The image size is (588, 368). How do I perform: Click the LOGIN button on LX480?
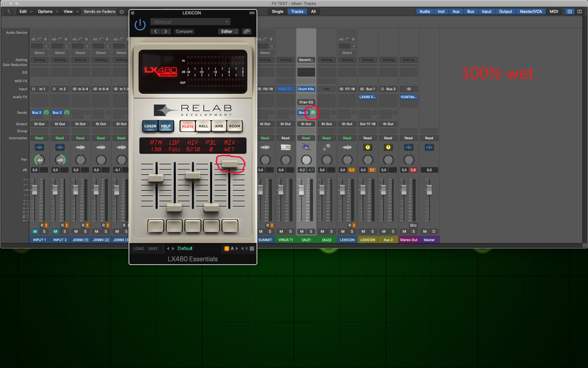coord(150,126)
